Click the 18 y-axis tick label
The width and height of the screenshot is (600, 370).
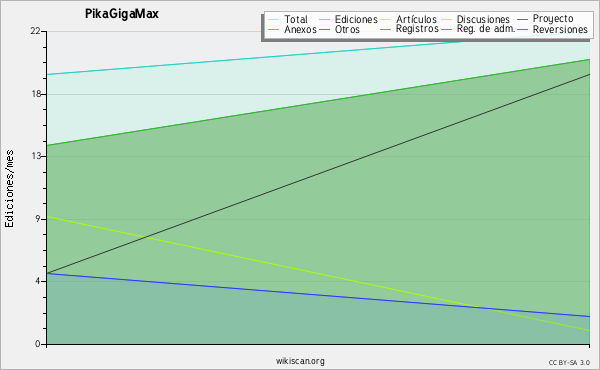(36, 94)
